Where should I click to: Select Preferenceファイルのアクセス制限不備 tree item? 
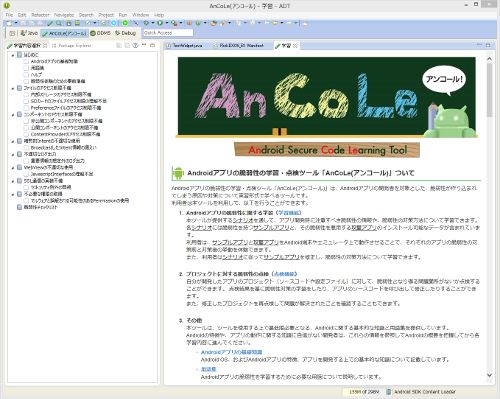[66, 108]
